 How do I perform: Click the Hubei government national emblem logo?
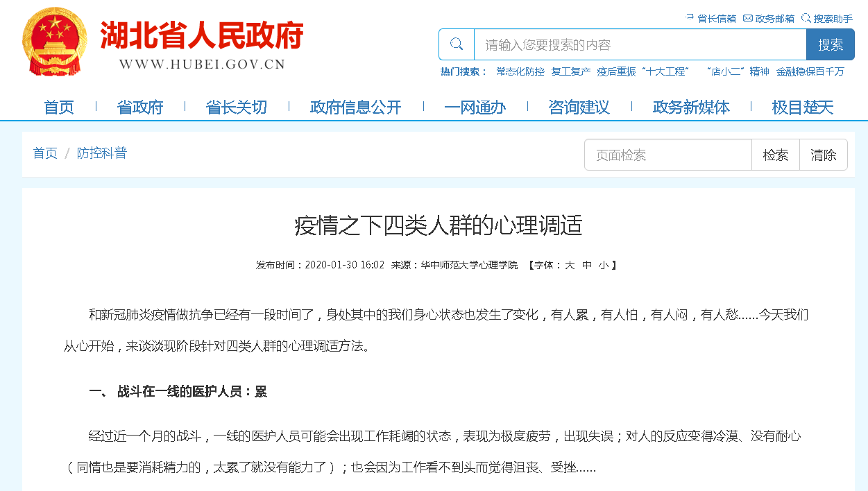click(54, 42)
